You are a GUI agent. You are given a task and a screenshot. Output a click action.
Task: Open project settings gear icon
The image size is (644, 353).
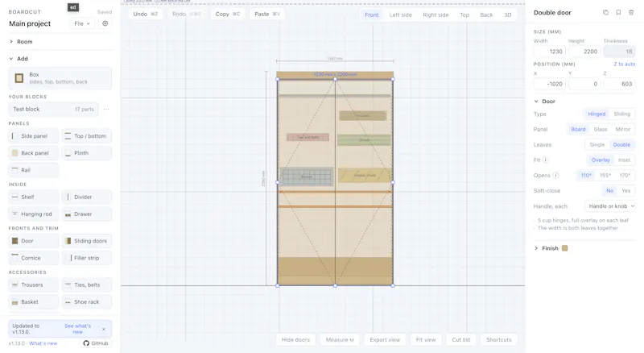tap(105, 23)
